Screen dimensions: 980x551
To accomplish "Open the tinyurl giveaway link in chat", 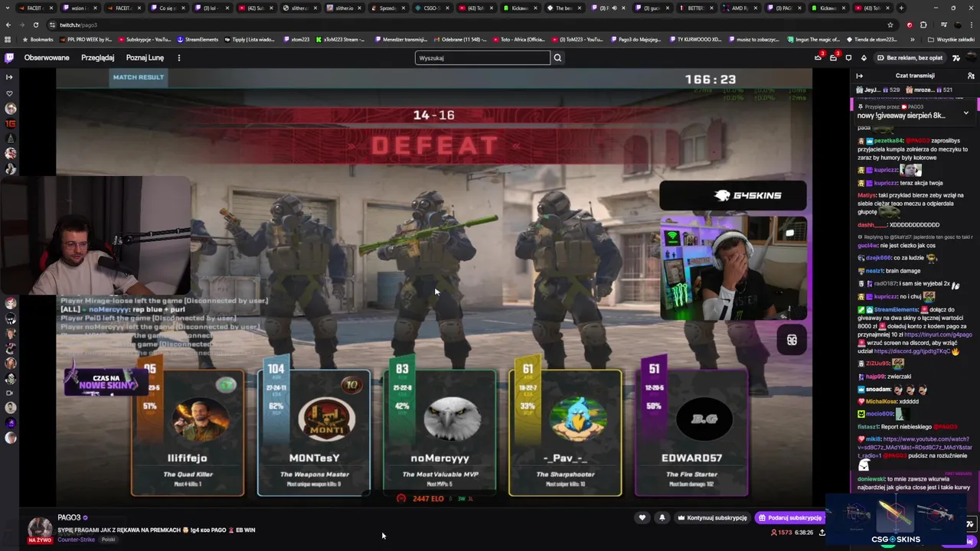I will tap(938, 334).
